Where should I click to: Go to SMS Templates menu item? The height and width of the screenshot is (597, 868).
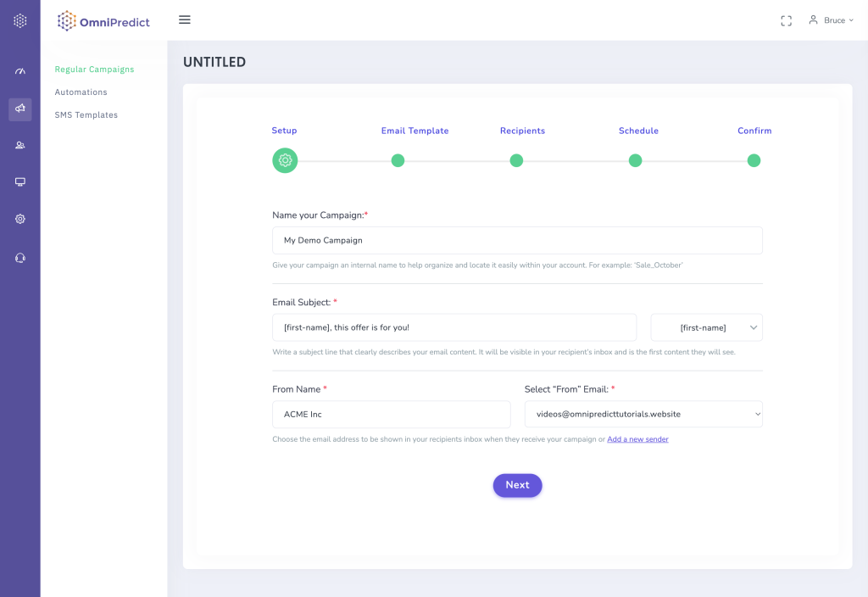pos(86,114)
